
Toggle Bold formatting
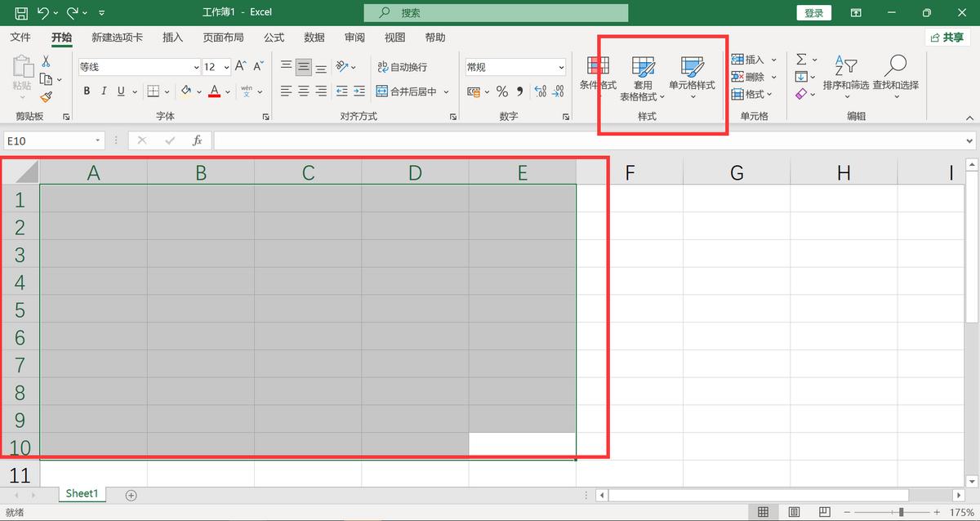point(87,91)
